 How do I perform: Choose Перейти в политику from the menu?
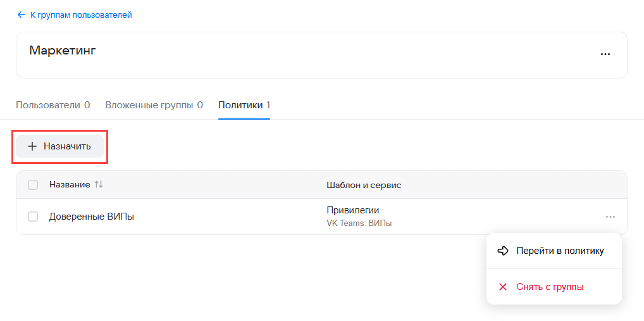(x=560, y=251)
